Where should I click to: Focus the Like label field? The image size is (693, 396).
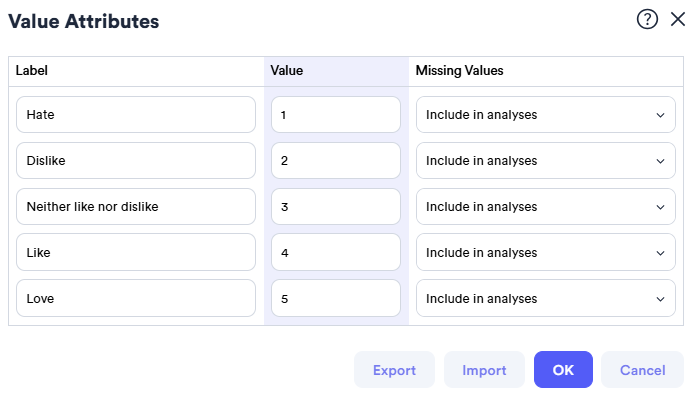coord(136,252)
